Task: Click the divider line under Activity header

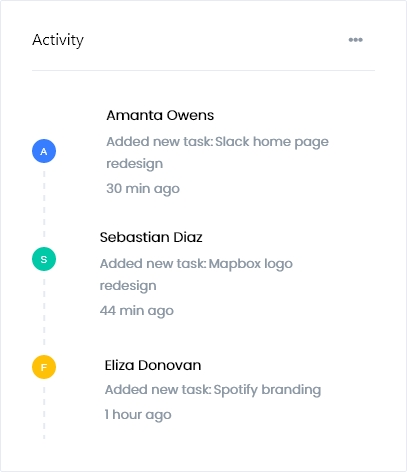Action: (203, 70)
